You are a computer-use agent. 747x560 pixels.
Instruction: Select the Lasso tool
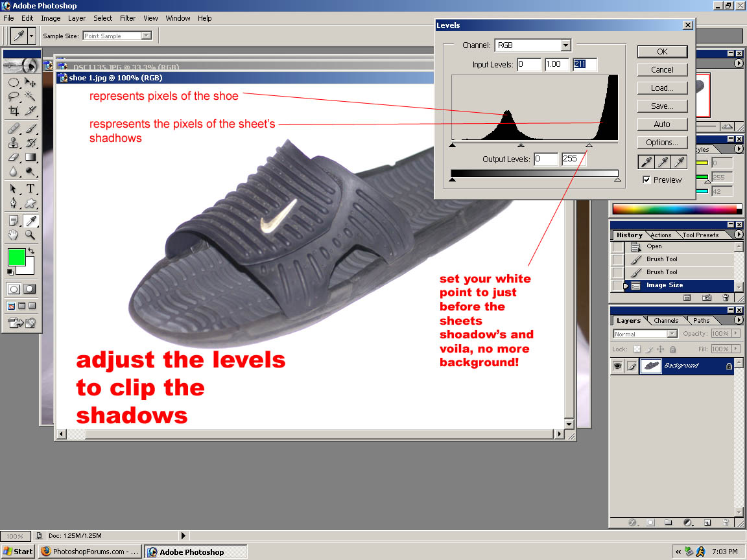click(14, 97)
